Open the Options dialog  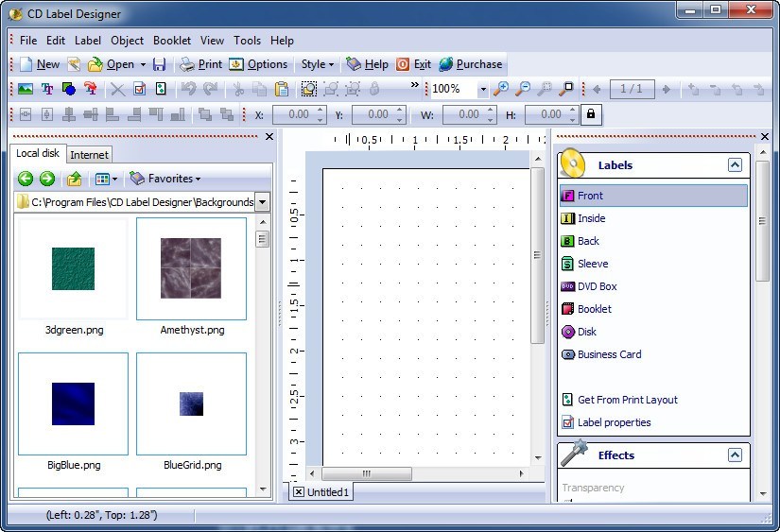click(x=258, y=64)
